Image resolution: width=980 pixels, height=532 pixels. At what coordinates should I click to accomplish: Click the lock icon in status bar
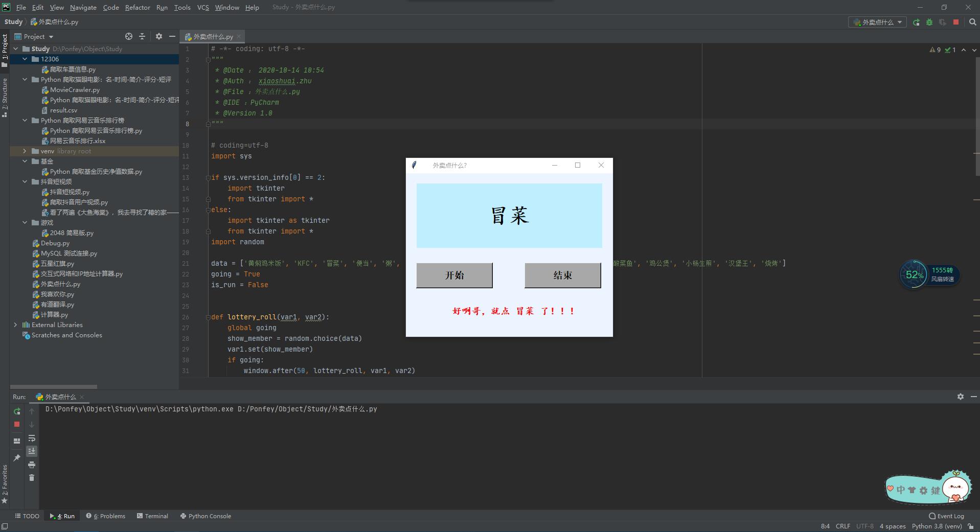pos(971,526)
